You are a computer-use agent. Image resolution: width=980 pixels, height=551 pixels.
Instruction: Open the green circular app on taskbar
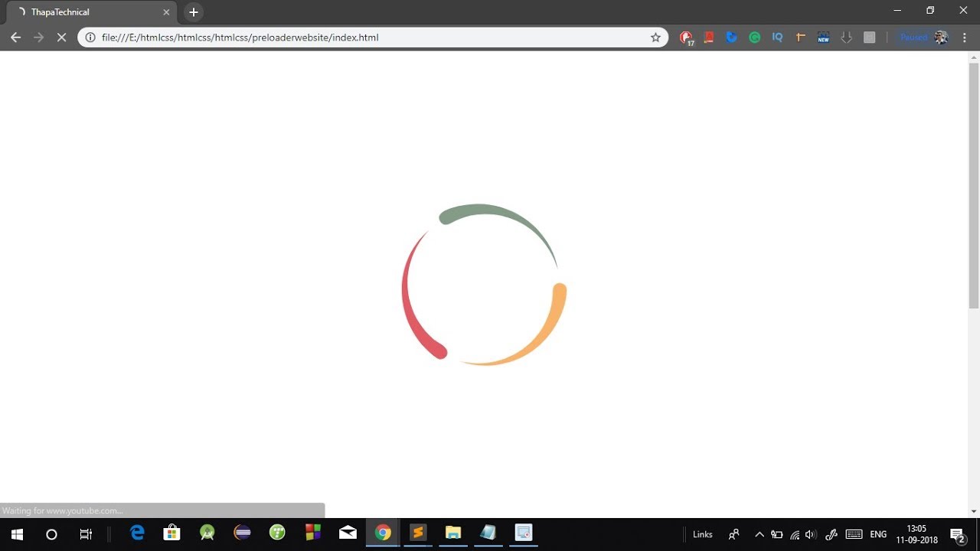click(x=278, y=533)
